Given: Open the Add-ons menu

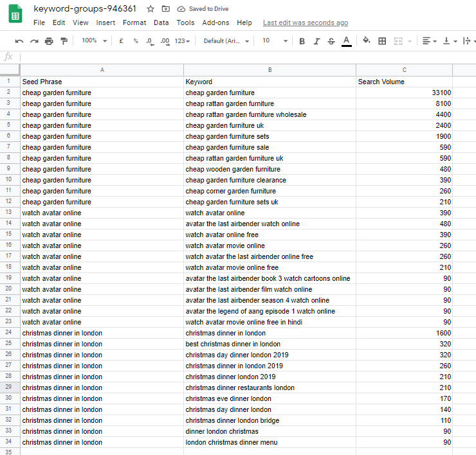Looking at the screenshot, I should [215, 22].
